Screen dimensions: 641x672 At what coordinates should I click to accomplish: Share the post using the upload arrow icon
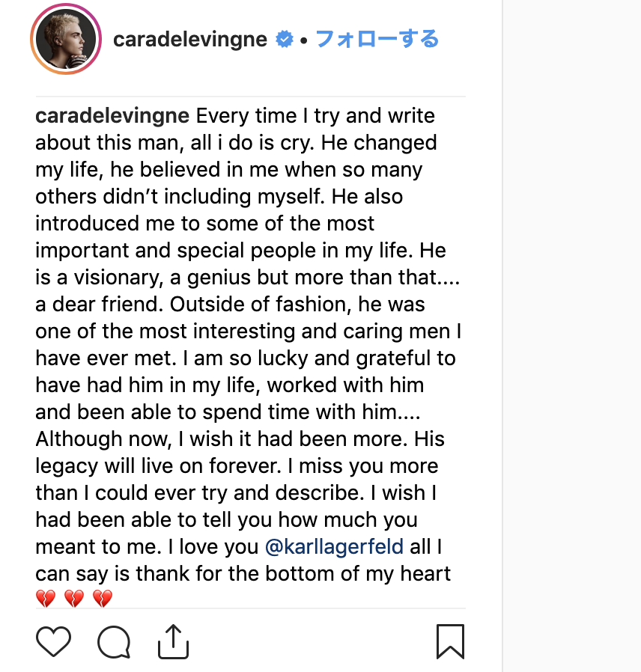pyautogui.click(x=173, y=641)
